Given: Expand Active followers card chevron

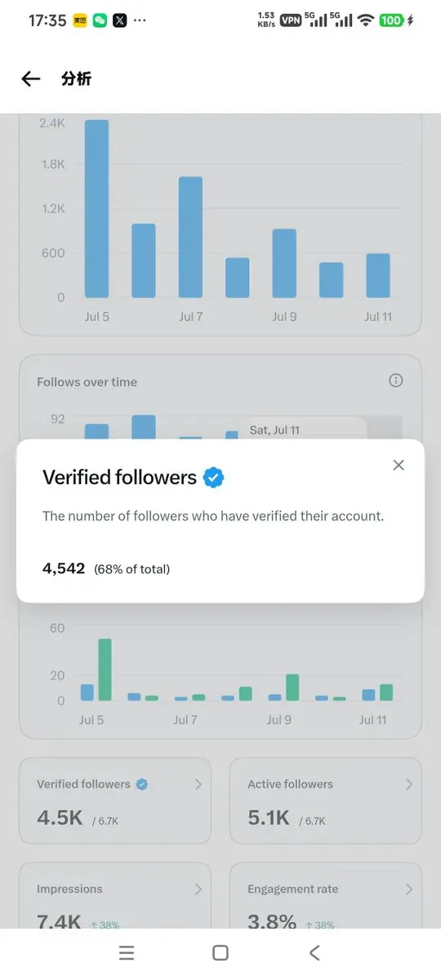Looking at the screenshot, I should 409,784.
